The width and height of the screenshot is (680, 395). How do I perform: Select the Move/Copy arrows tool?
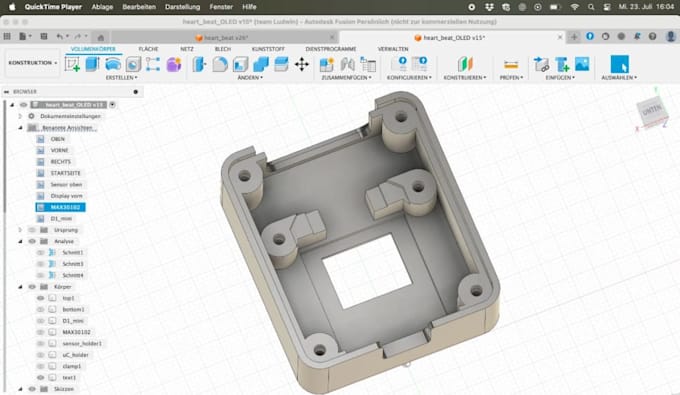[302, 64]
